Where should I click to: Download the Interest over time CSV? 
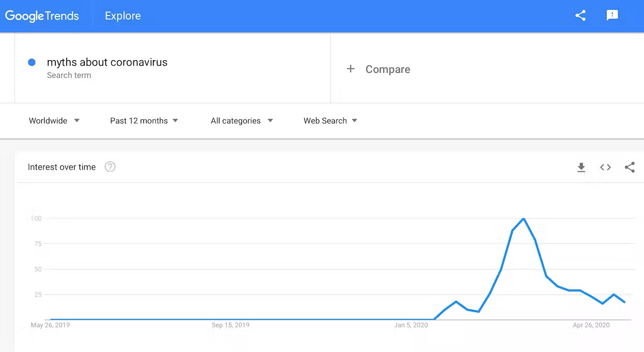581,167
